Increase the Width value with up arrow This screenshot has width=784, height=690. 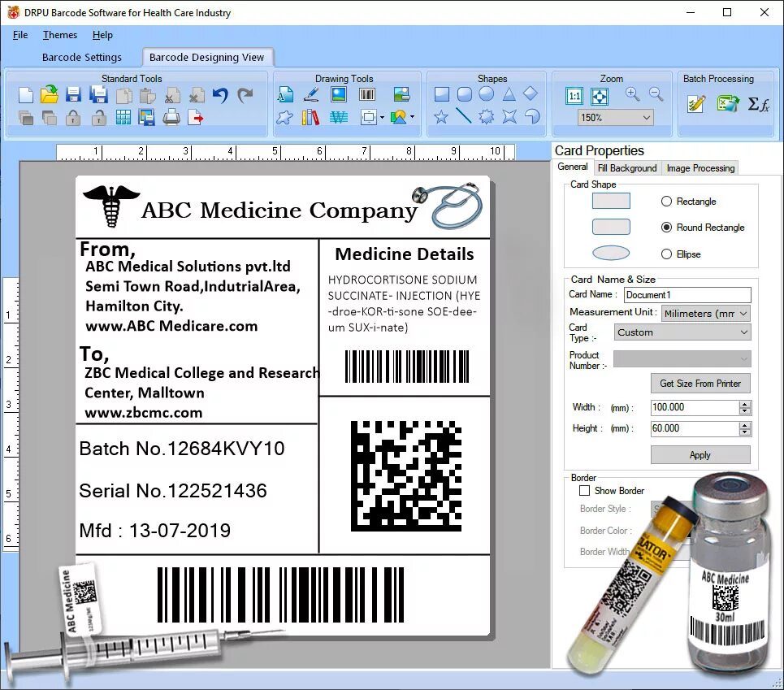745,405
